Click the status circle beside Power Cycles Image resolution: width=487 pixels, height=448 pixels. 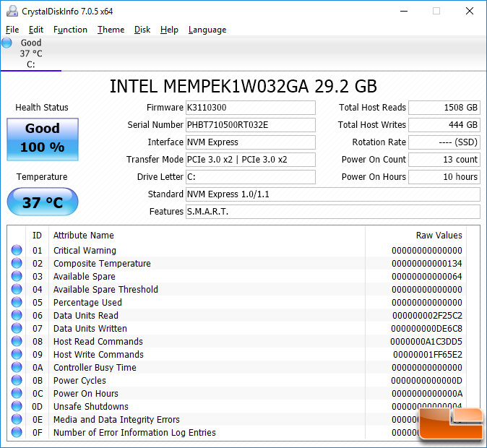tap(17, 380)
